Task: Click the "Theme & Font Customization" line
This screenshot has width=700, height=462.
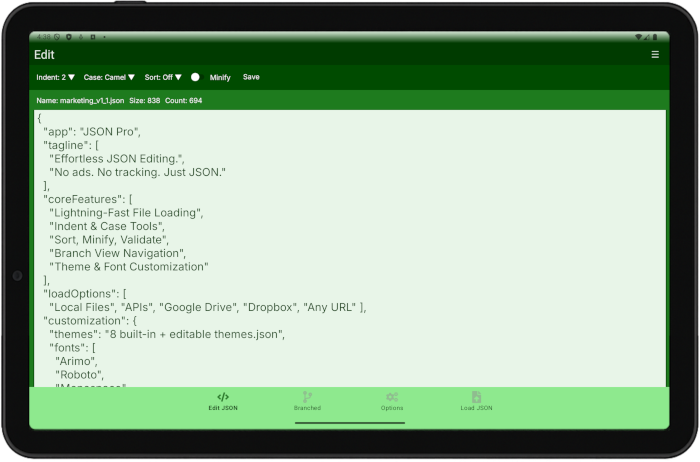Action: [x=129, y=266]
